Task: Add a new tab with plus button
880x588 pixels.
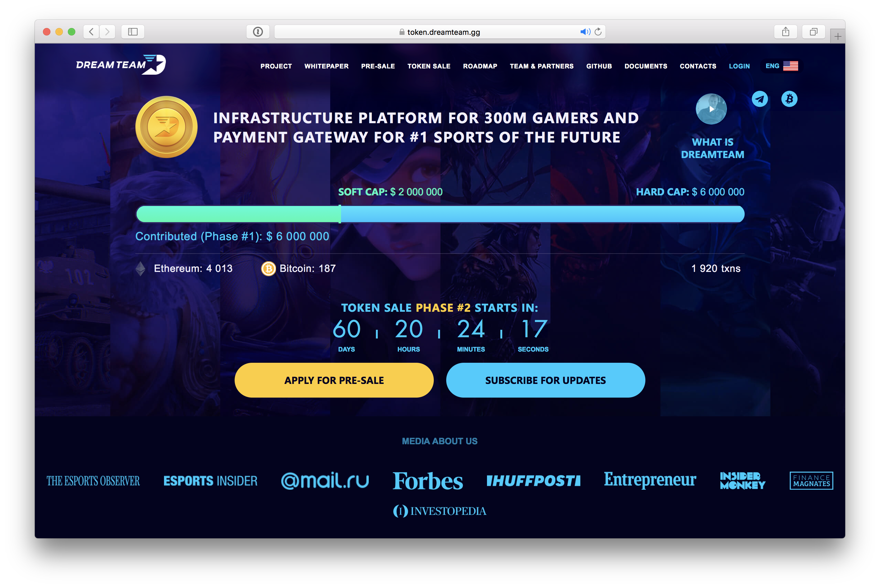Action: (x=838, y=36)
